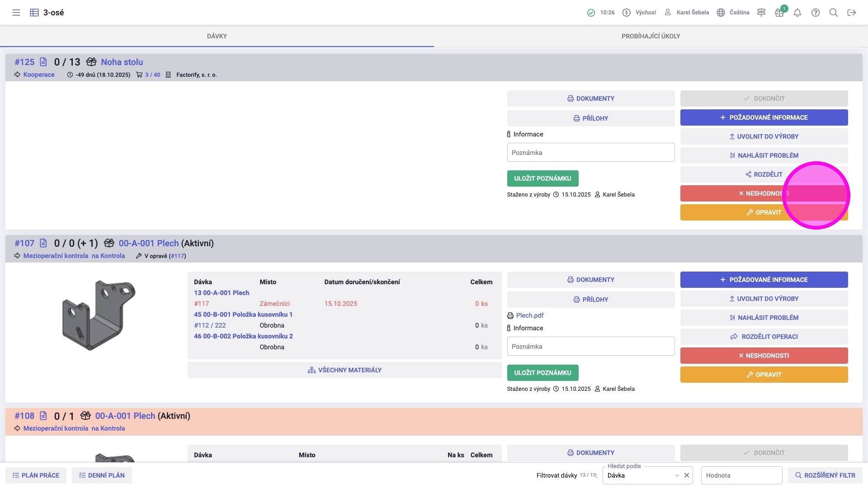Open the Rozšířený filtr button
Screen dimensions: 868x488
(x=825, y=475)
